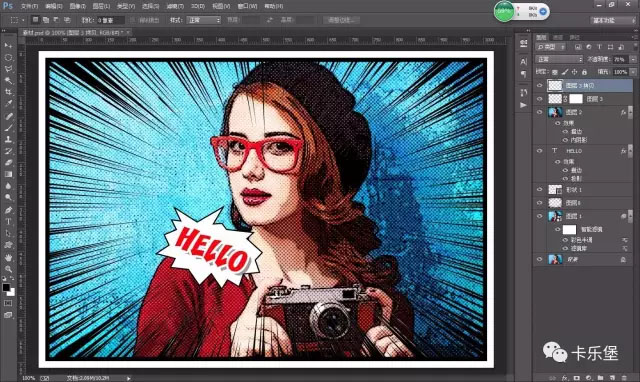Screen dimensions: 640x382
Task: Select the Polygonal Lasso tool
Action: click(8, 69)
